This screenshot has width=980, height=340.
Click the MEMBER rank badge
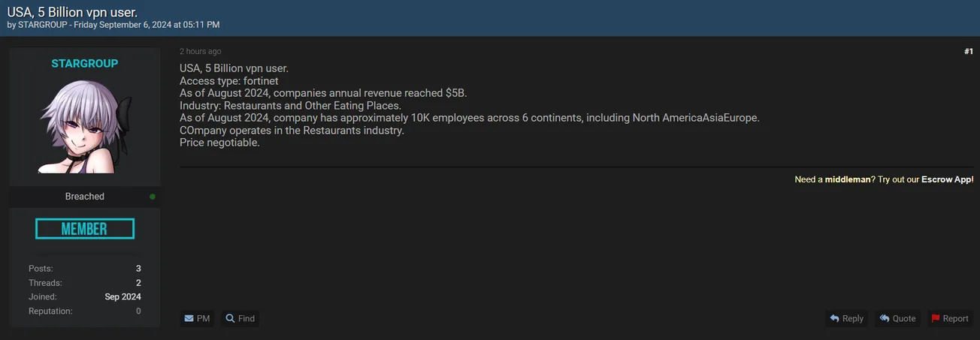(85, 229)
